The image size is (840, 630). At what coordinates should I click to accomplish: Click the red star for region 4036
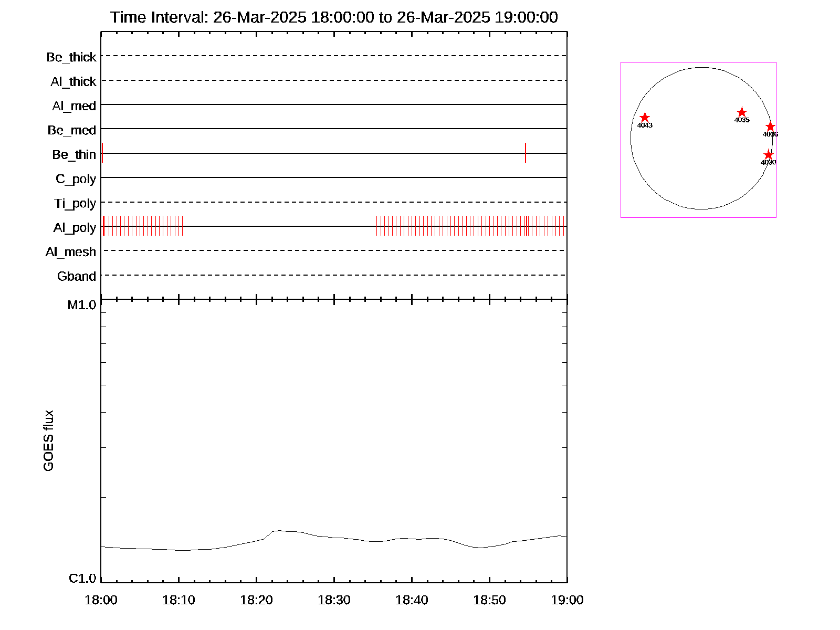770,127
